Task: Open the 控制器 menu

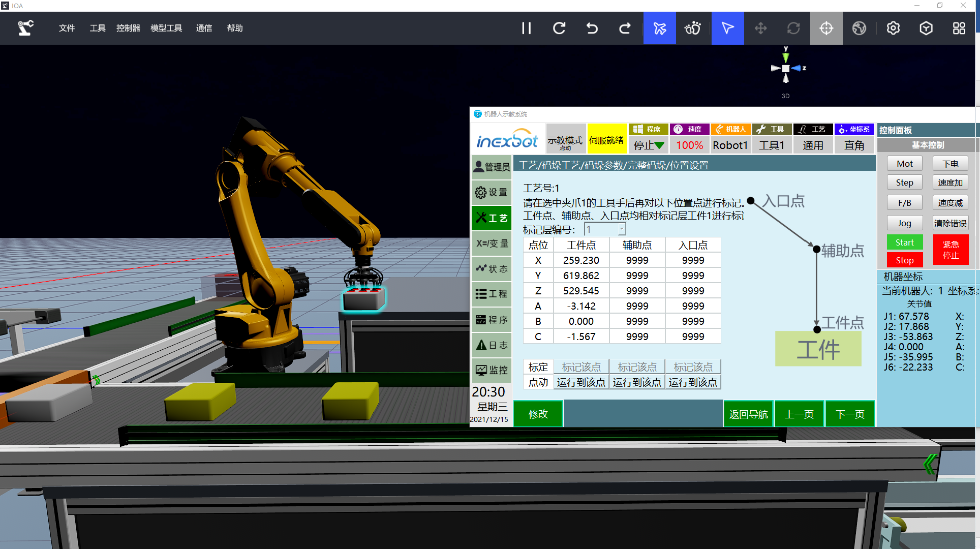Action: (128, 28)
